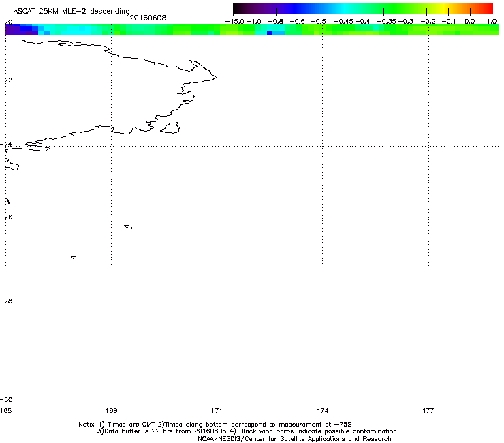
Task: Click the '1.0' color scale label
Action: coord(492,22)
